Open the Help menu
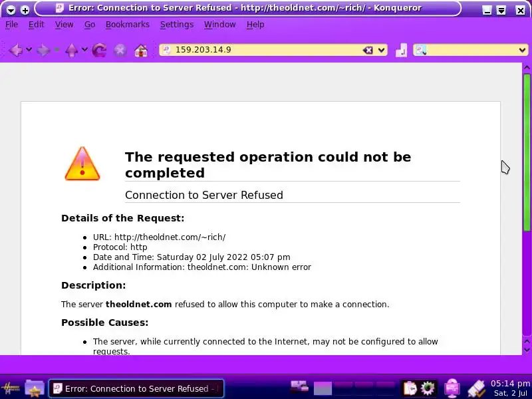 [255, 25]
